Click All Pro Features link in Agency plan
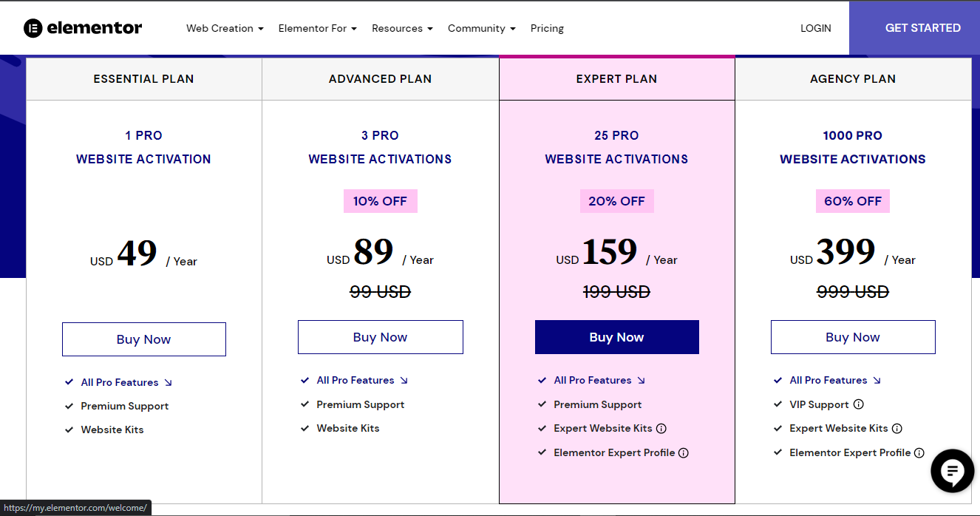Screen dimensions: 980x516 (828, 380)
